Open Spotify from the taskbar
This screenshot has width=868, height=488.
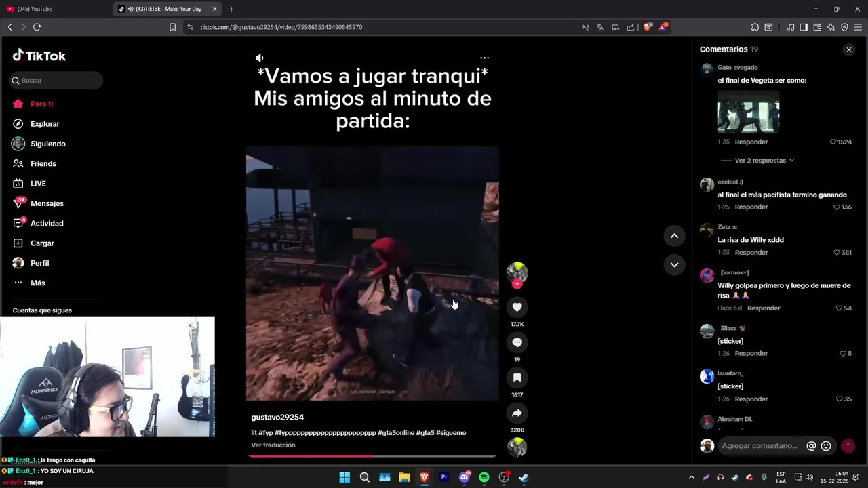pyautogui.click(x=484, y=477)
